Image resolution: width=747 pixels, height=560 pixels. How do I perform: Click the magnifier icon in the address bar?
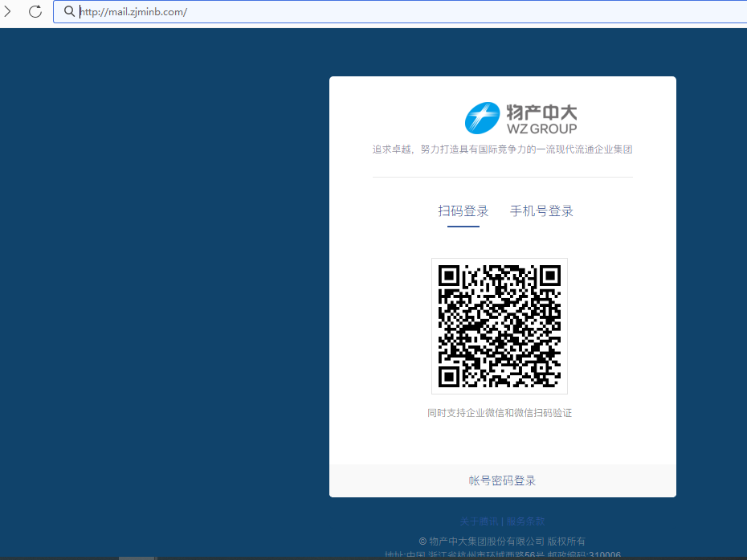pyautogui.click(x=69, y=11)
